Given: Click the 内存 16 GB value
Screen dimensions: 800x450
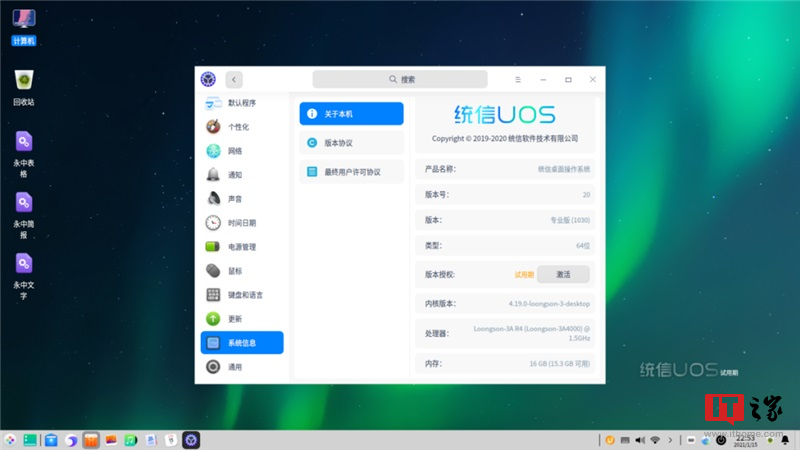Looking at the screenshot, I should click(560, 364).
